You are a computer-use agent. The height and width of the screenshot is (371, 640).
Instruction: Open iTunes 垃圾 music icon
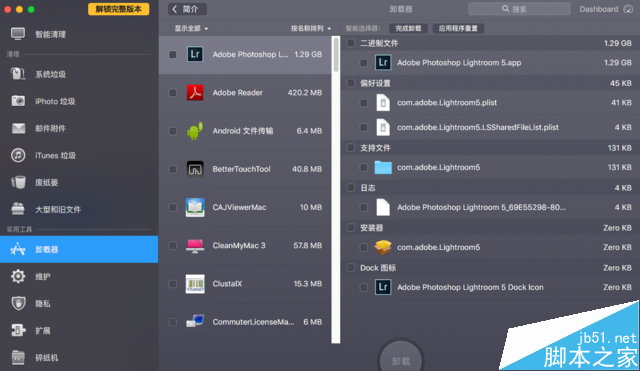coord(18,155)
